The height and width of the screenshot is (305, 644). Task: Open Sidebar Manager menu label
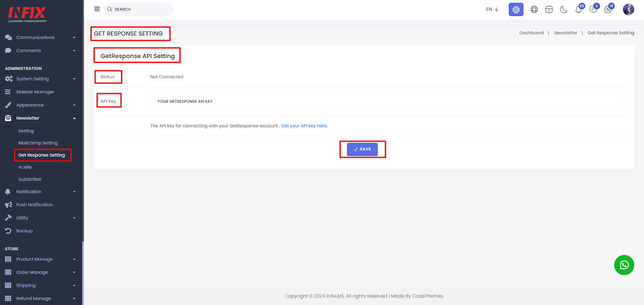coord(35,92)
